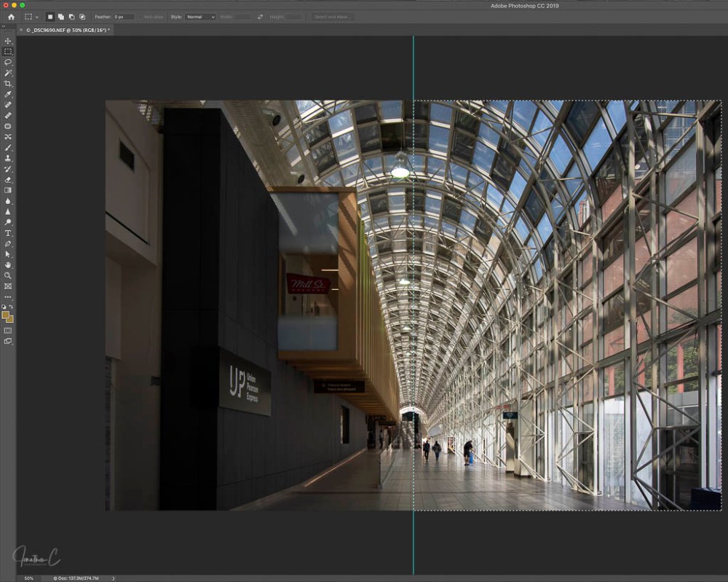Select the Hand tool
The image size is (728, 582).
click(8, 265)
